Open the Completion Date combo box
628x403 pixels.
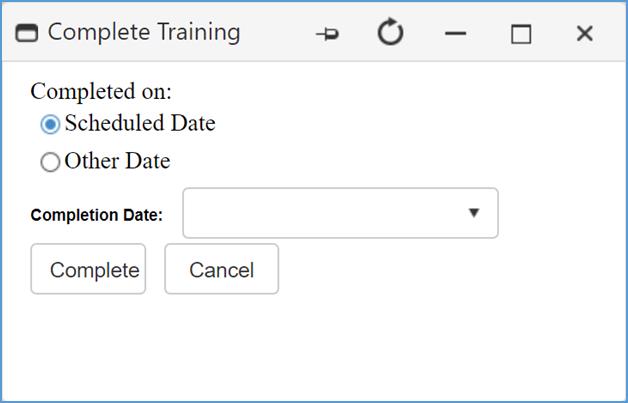340,213
